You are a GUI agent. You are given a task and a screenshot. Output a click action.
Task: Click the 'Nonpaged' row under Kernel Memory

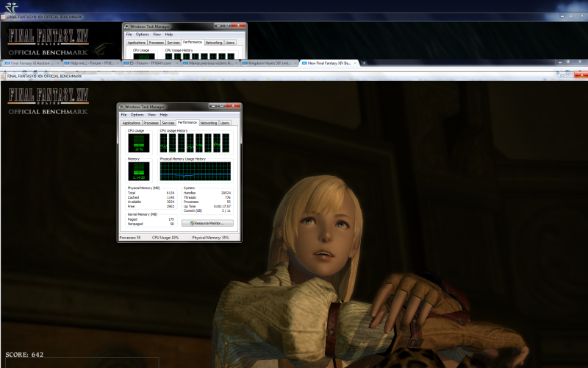click(x=151, y=224)
